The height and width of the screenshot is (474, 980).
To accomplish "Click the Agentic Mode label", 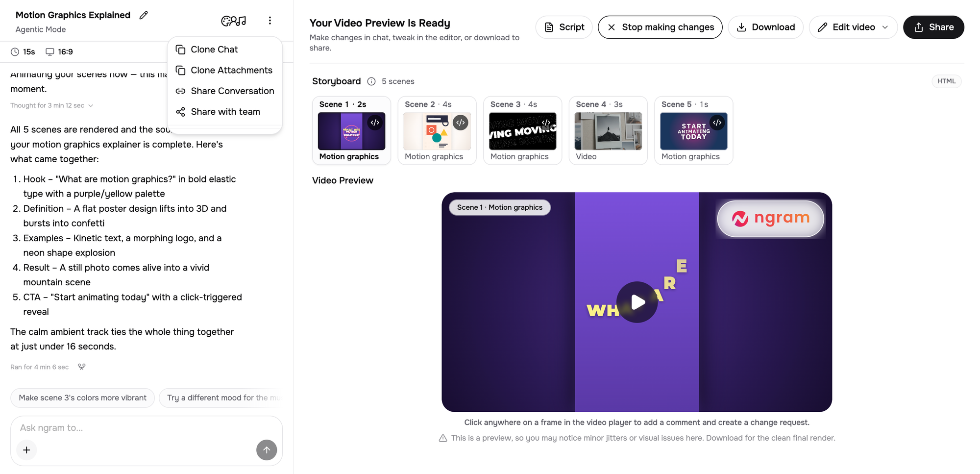I will pyautogui.click(x=41, y=29).
